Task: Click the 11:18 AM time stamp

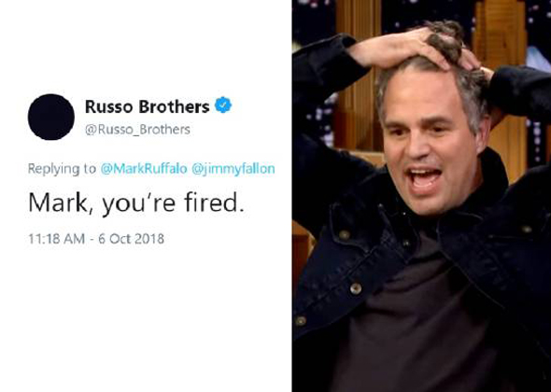Action: pyautogui.click(x=56, y=239)
